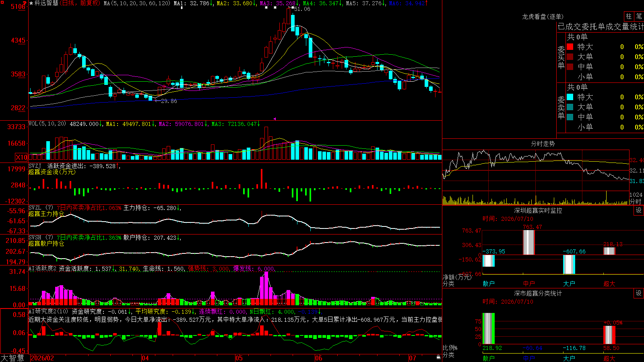
Task: Click the 2026/02 date on the time axis
Action: coord(42,358)
